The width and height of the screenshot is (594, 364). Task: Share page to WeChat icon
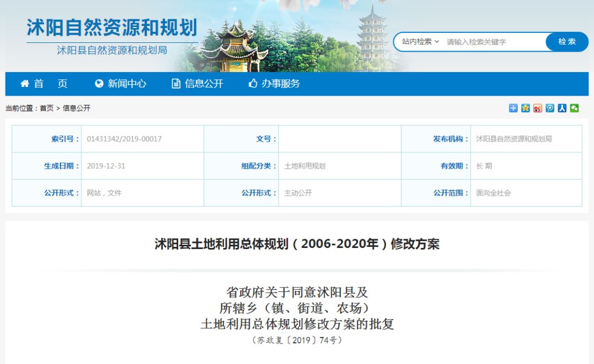[574, 108]
